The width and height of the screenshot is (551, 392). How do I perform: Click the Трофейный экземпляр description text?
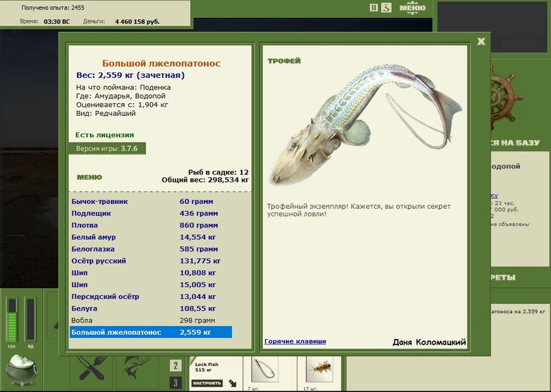coord(359,210)
